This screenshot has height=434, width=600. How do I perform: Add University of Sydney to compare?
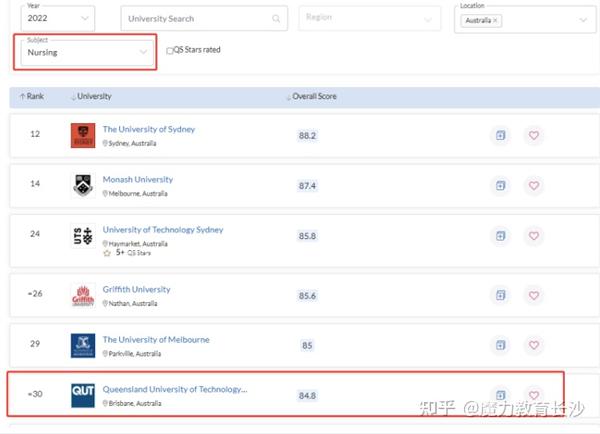[501, 135]
